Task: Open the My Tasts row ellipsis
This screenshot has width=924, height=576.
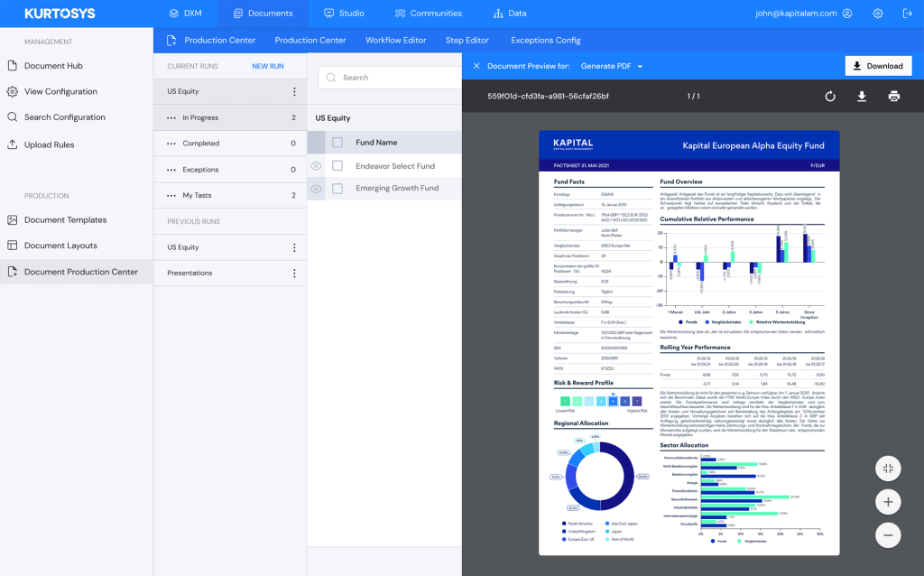Action: [x=171, y=195]
